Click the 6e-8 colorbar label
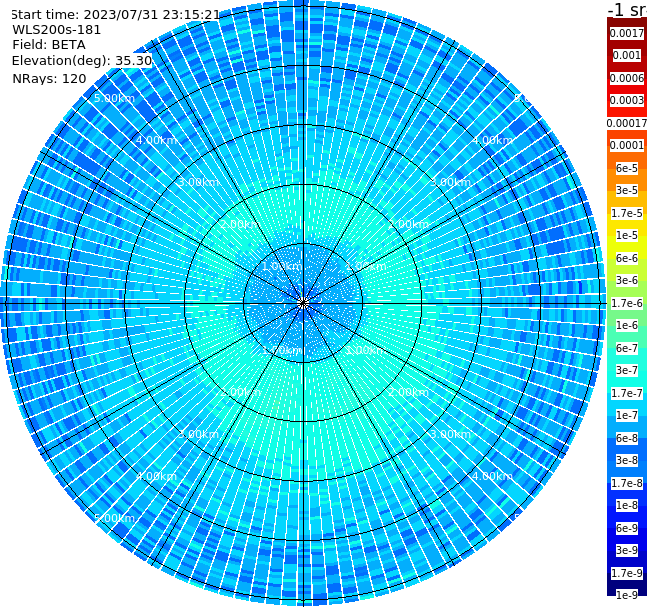Image resolution: width=647 pixels, height=607 pixels. point(627,438)
